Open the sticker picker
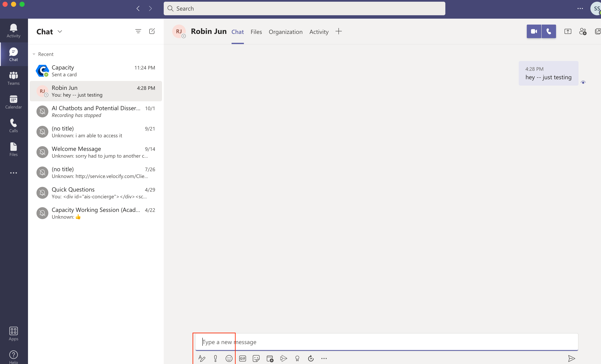Image resolution: width=601 pixels, height=364 pixels. coord(256,358)
